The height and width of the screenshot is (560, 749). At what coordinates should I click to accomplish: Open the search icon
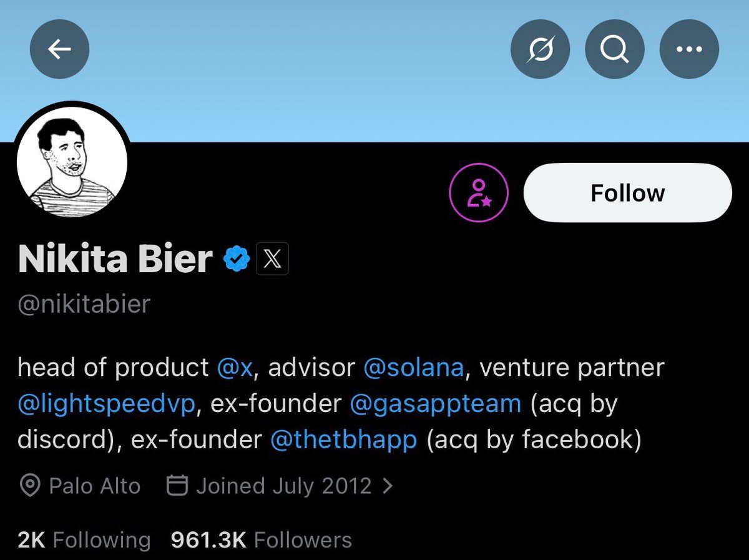614,49
